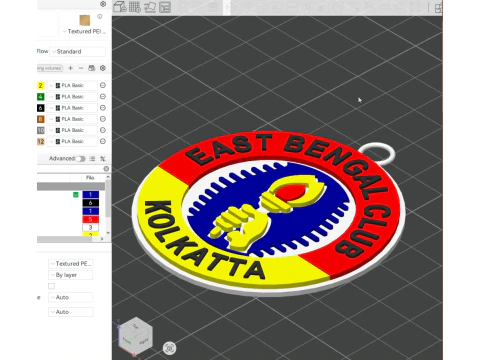
Task: Click the Add model cube icon
Action: (120, 7)
